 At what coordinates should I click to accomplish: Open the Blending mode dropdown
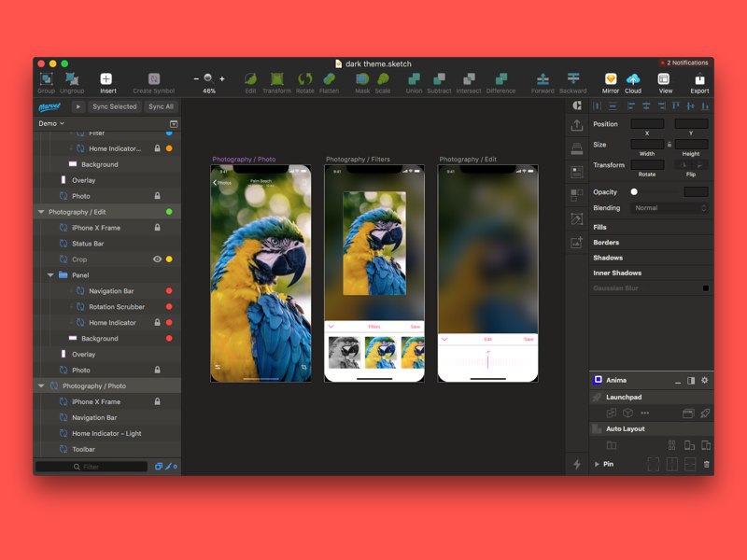tap(669, 208)
